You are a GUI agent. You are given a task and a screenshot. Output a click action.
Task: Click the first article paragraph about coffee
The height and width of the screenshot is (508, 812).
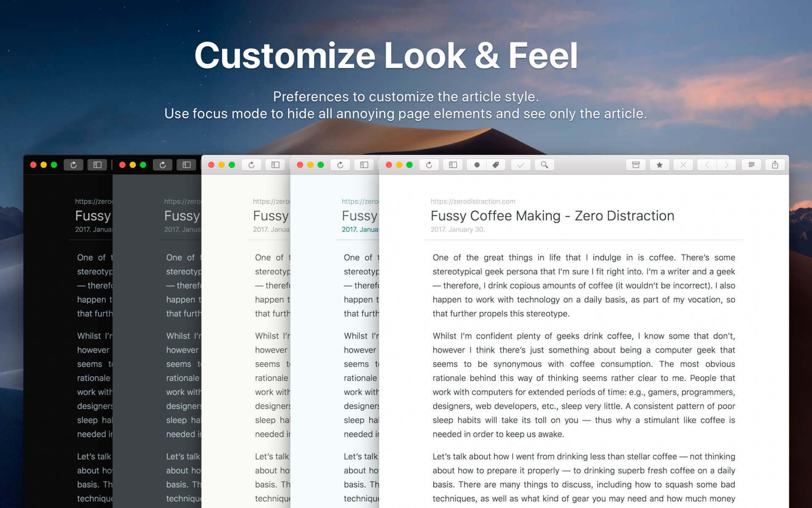point(583,285)
